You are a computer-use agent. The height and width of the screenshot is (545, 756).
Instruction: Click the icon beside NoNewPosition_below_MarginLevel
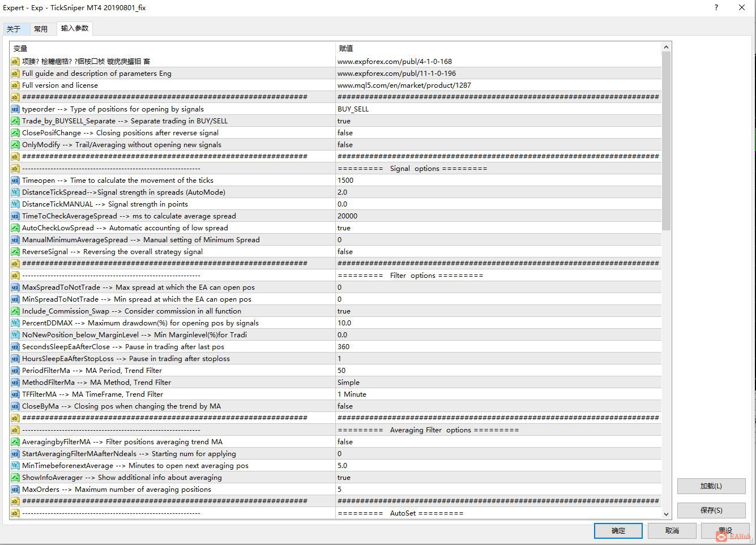[15, 335]
